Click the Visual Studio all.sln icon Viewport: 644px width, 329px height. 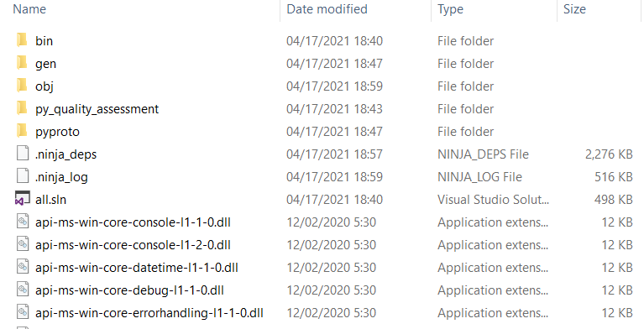pos(23,199)
